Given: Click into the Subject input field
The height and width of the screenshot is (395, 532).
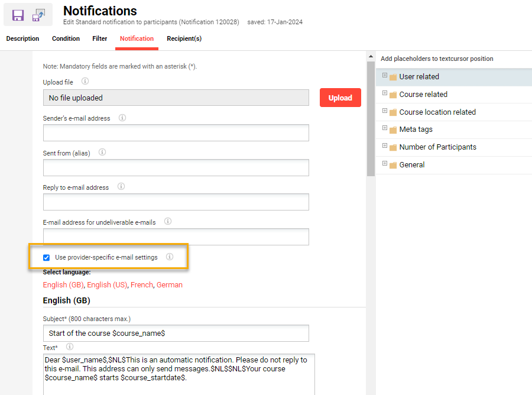Looking at the screenshot, I should click(176, 334).
